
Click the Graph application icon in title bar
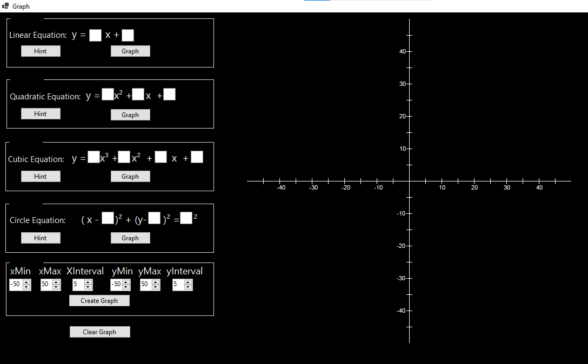6,6
